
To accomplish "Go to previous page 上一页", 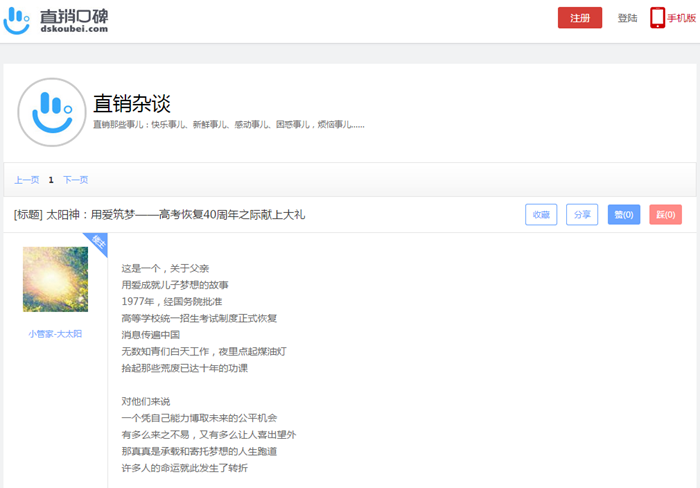I will [27, 180].
